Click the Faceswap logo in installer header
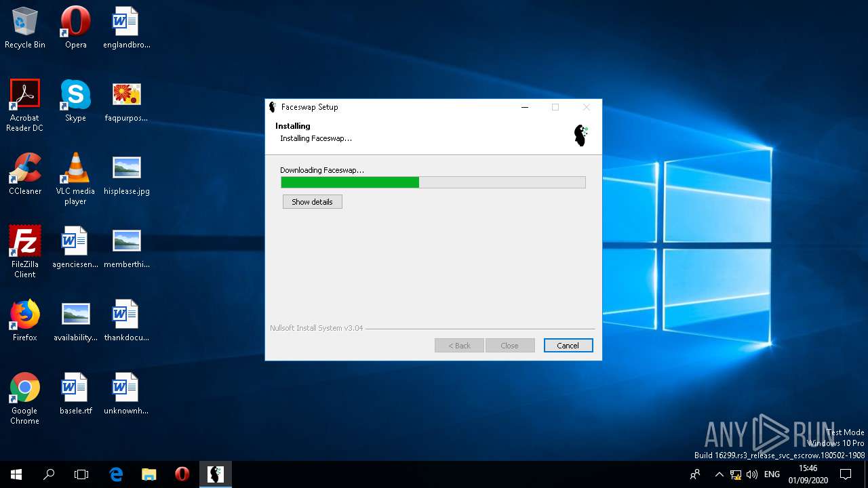 (x=581, y=135)
